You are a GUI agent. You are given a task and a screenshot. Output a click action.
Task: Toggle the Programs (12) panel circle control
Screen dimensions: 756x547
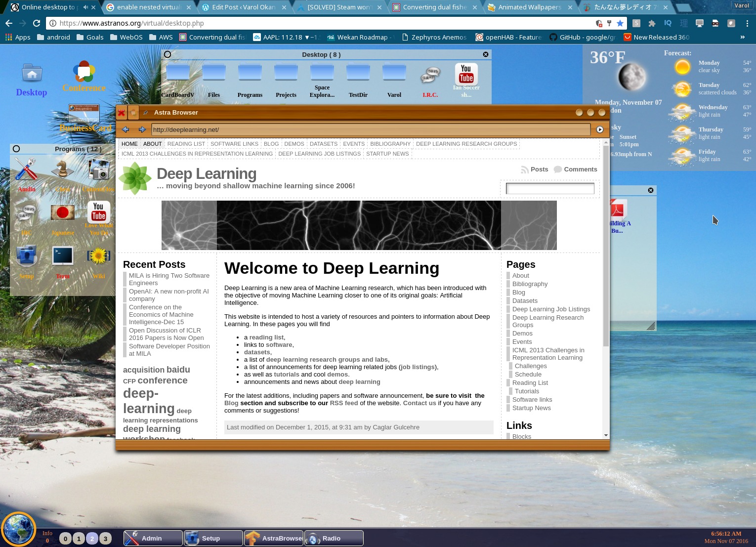[x=16, y=149]
